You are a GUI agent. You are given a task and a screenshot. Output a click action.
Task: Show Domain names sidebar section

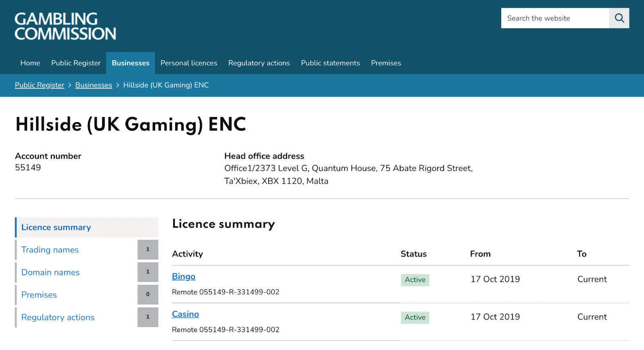pos(50,272)
